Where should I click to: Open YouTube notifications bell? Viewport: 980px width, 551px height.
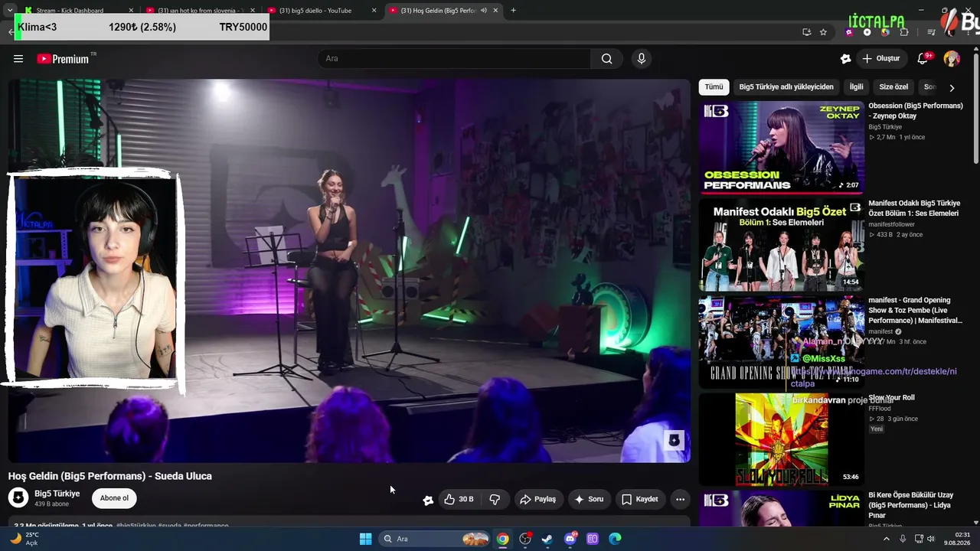click(923, 59)
